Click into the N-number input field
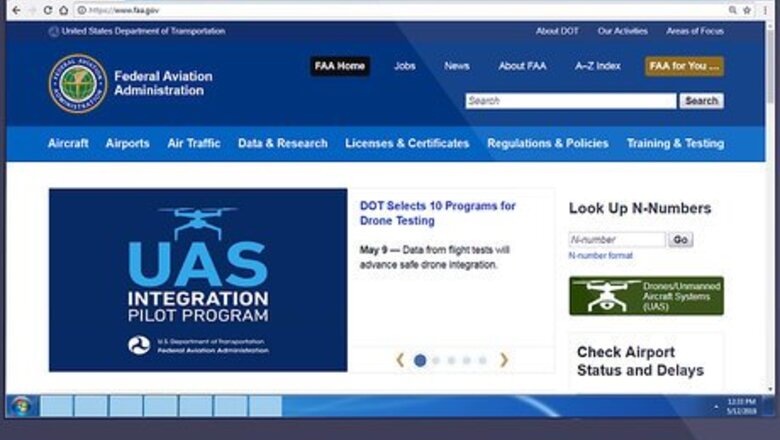This screenshot has width=780, height=440. 617,240
